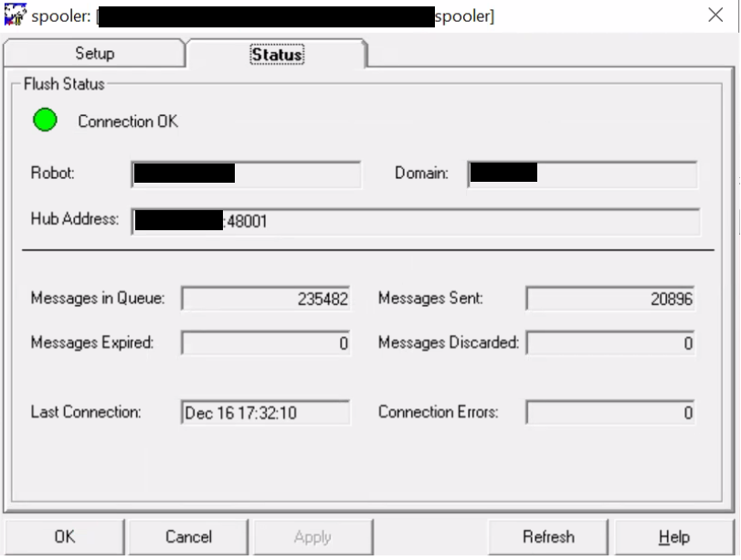Image resolution: width=741 pixels, height=560 pixels.
Task: Click the Last Connection timestamp field
Action: (x=266, y=413)
